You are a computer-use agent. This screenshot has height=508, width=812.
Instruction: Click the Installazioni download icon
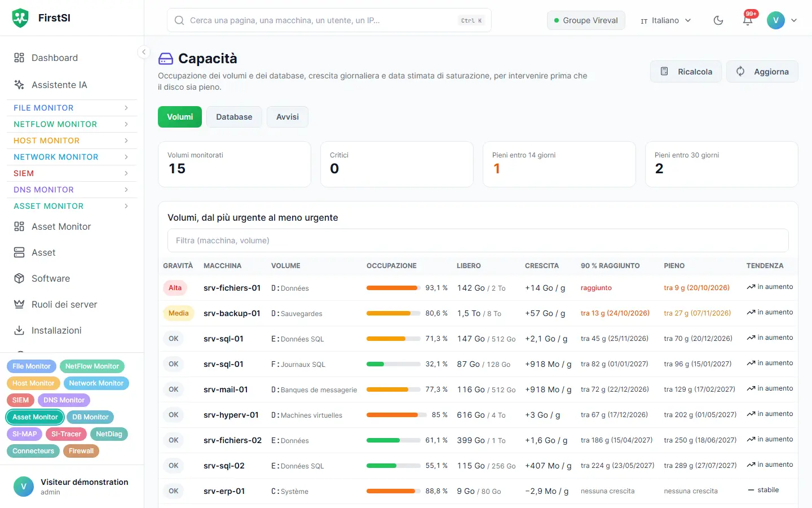pyautogui.click(x=19, y=330)
